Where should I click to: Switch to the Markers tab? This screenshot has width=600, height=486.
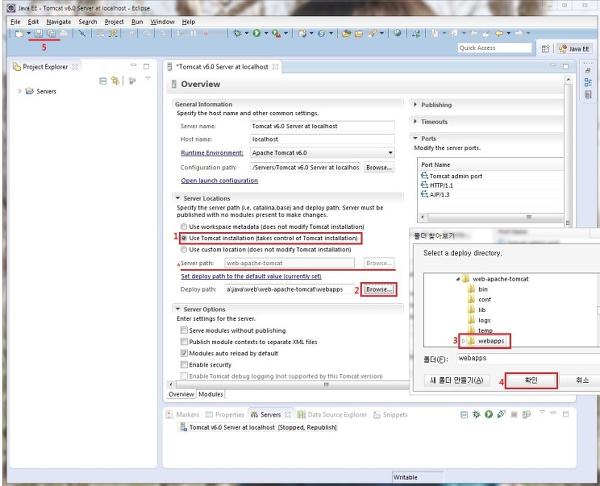pyautogui.click(x=183, y=414)
